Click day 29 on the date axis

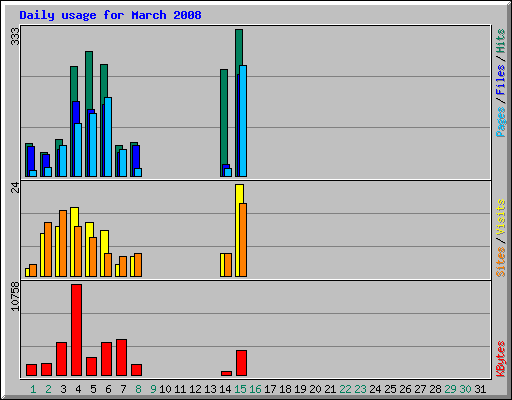pos(450,389)
